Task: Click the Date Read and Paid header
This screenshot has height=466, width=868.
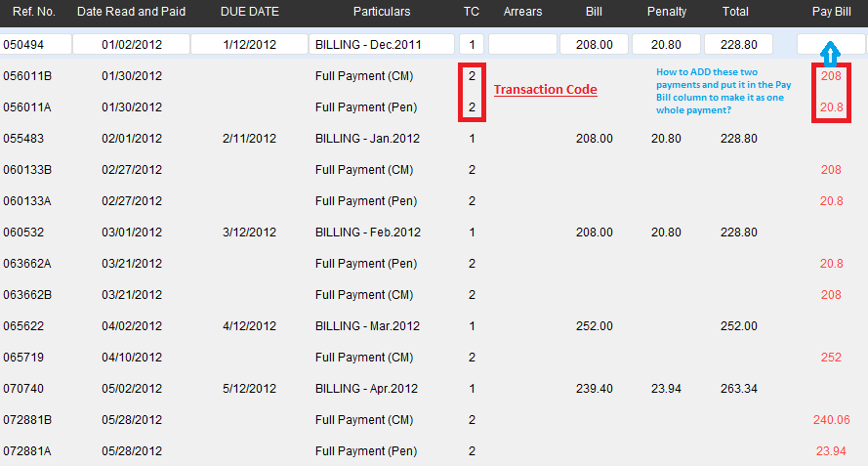Action: coord(130,12)
